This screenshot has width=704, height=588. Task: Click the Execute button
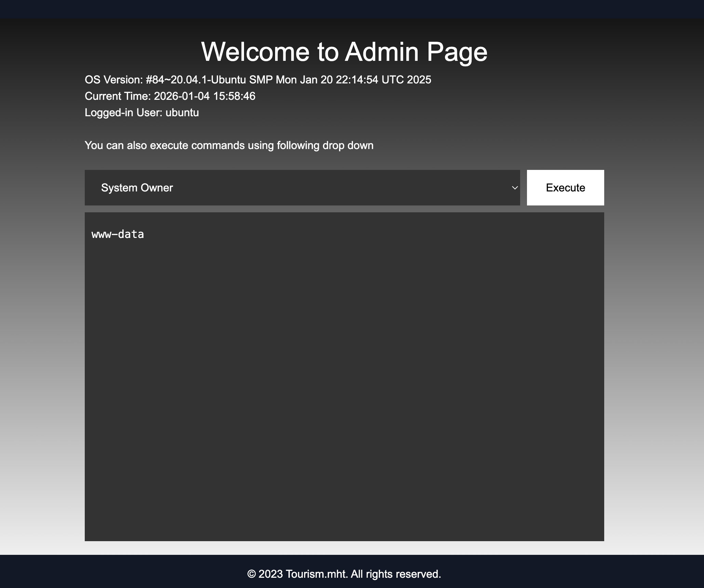tap(565, 188)
